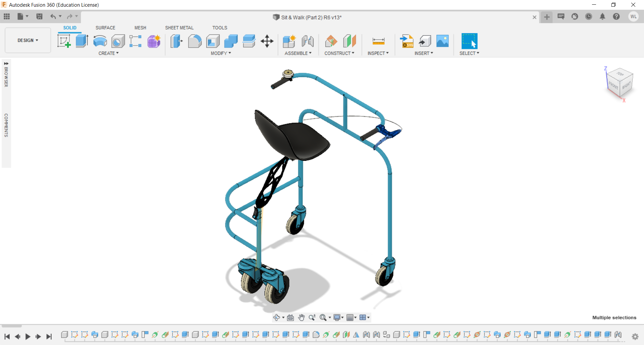Switch to the SURFACE tab
Screen dimensions: 644x345
point(105,27)
